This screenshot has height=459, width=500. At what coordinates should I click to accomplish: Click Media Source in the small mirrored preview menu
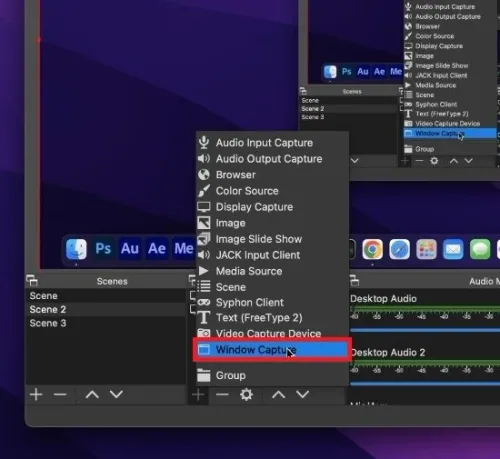coord(450,85)
